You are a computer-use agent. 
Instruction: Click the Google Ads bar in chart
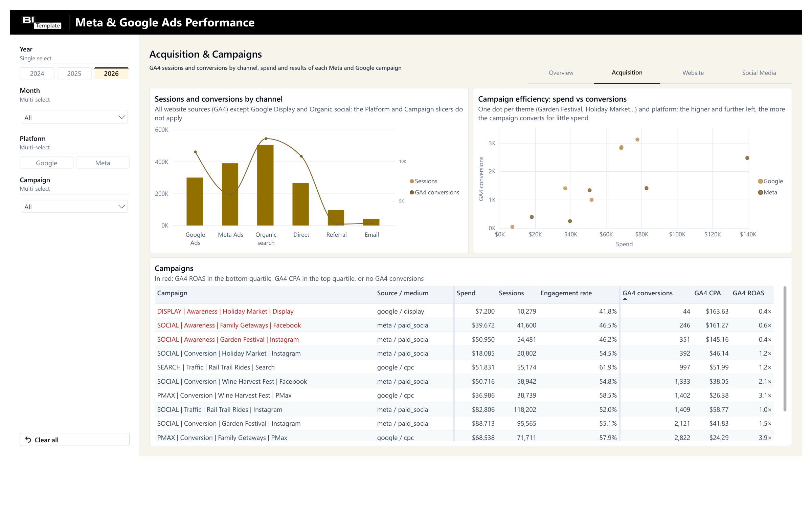[195, 202]
